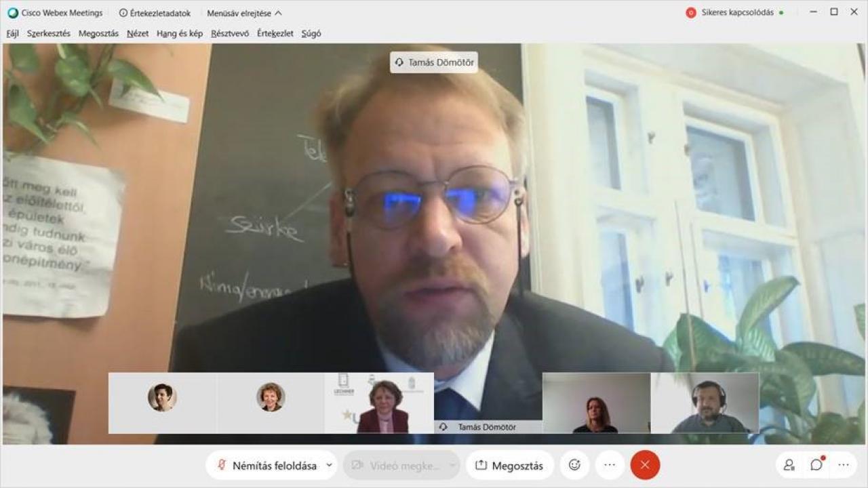Image resolution: width=868 pixels, height=488 pixels.
Task: Click the Megosztás share button
Action: 510,466
